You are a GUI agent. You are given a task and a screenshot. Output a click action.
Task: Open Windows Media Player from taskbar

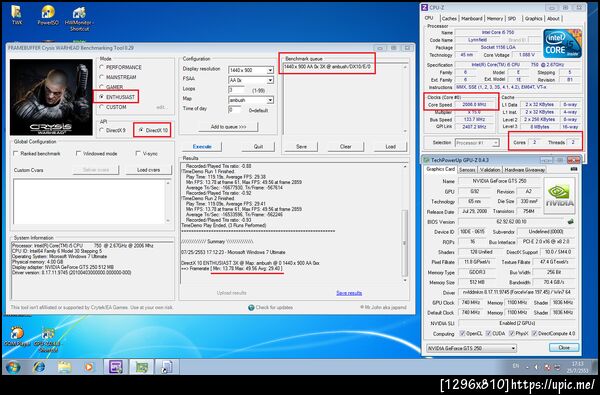[x=89, y=367]
